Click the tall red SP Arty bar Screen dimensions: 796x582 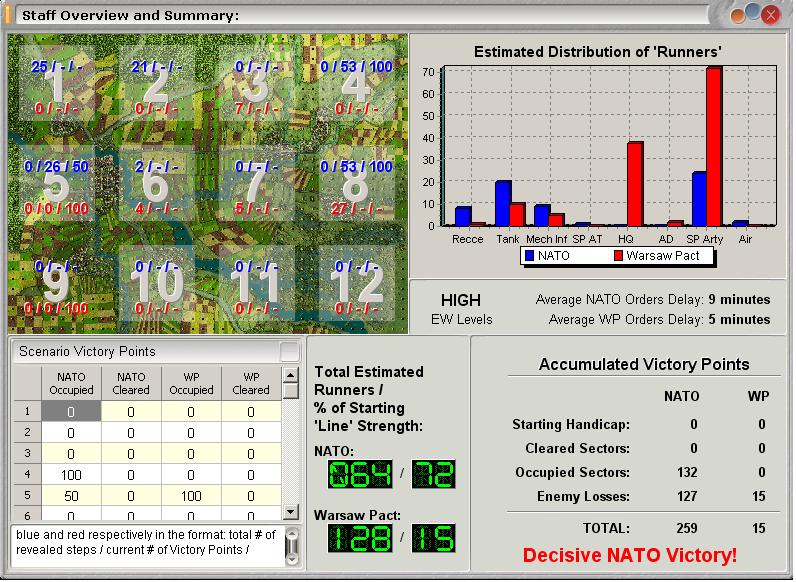[x=714, y=146]
